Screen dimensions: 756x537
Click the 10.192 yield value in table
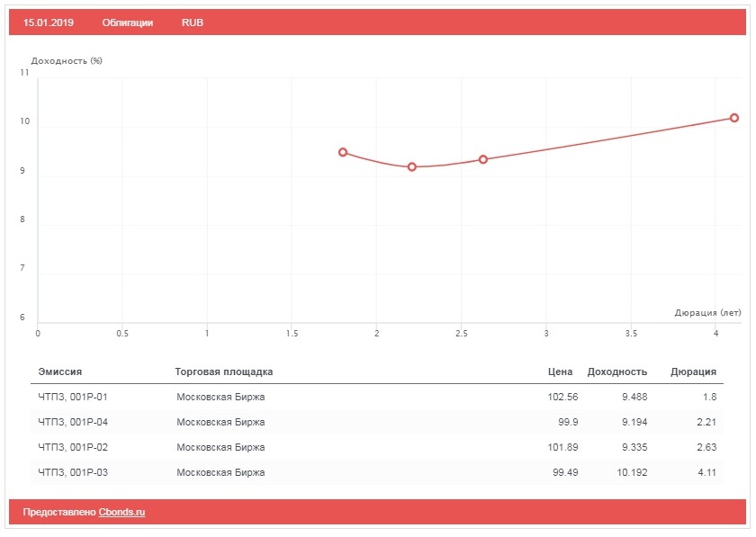pyautogui.click(x=631, y=472)
